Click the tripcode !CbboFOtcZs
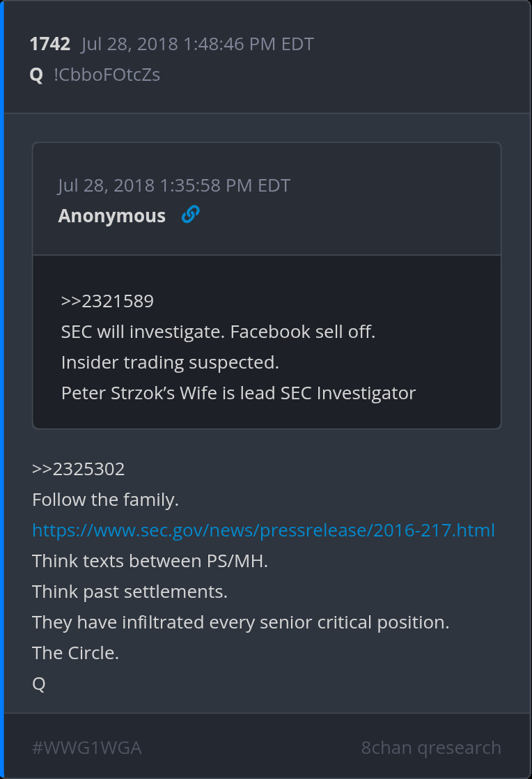 click(x=107, y=75)
